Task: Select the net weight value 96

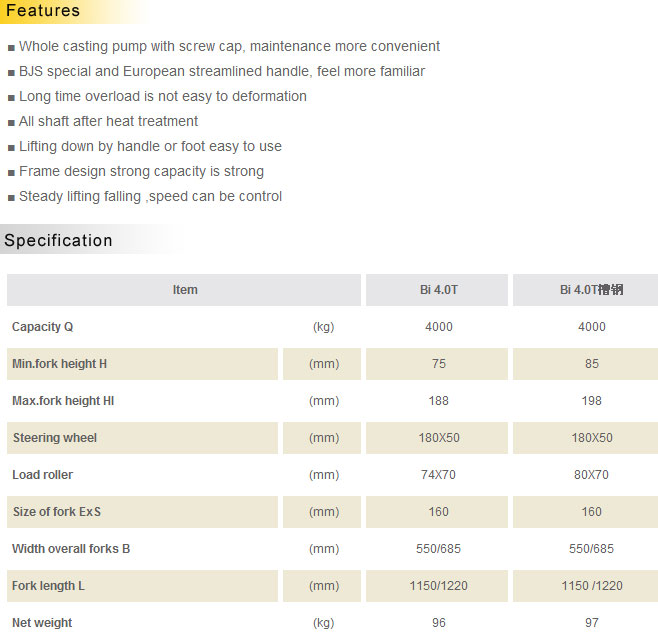Action: coord(438,623)
